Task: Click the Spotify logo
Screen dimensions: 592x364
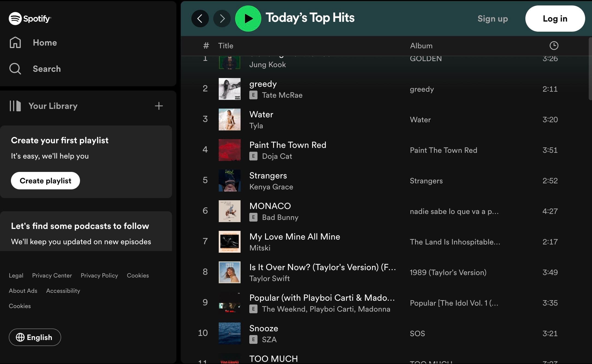Action: point(30,18)
